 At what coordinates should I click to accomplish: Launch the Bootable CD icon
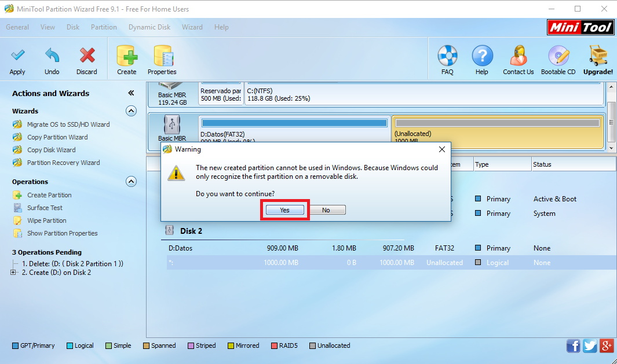coord(558,56)
